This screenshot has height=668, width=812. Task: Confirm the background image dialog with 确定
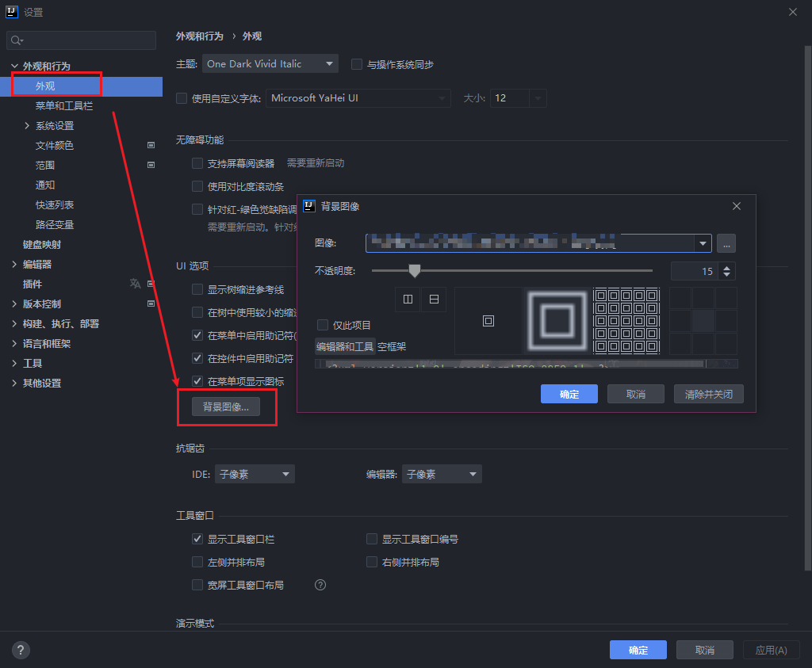(x=569, y=394)
